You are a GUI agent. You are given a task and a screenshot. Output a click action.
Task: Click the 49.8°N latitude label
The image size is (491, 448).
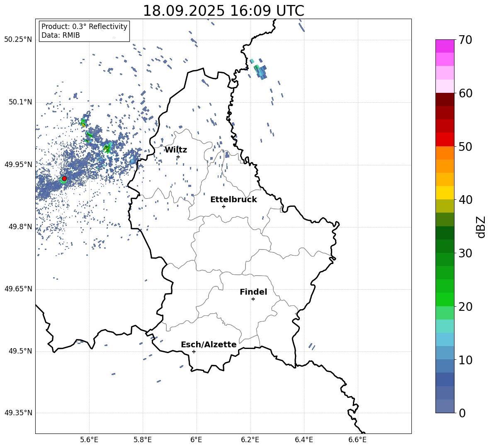click(20, 227)
